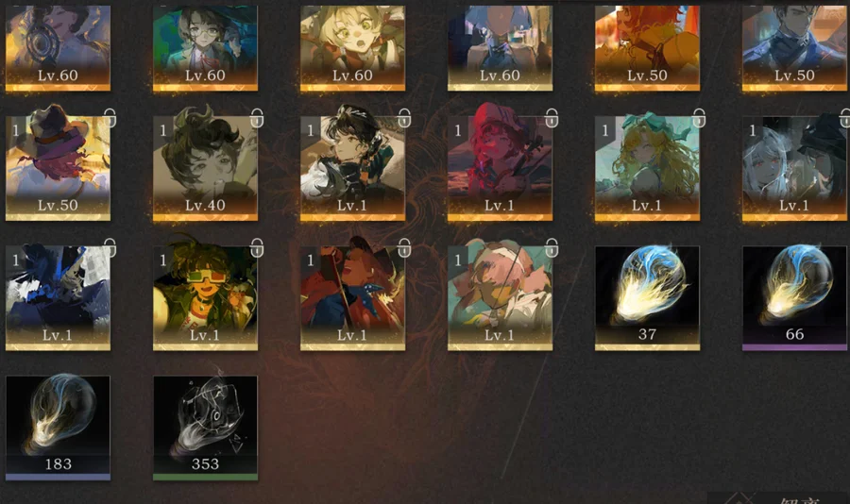The height and width of the screenshot is (504, 850).
Task: Pick the dark-suited man Lv.50 card
Action: coord(794,48)
